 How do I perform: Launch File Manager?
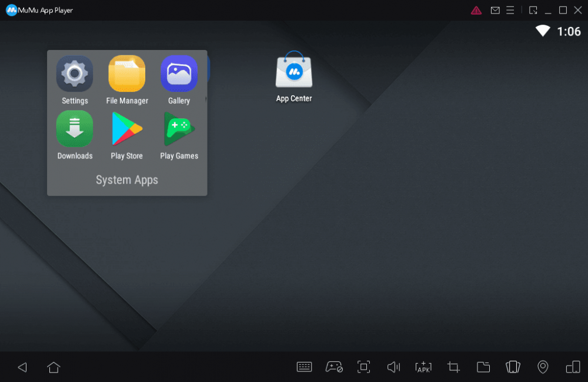tap(127, 74)
